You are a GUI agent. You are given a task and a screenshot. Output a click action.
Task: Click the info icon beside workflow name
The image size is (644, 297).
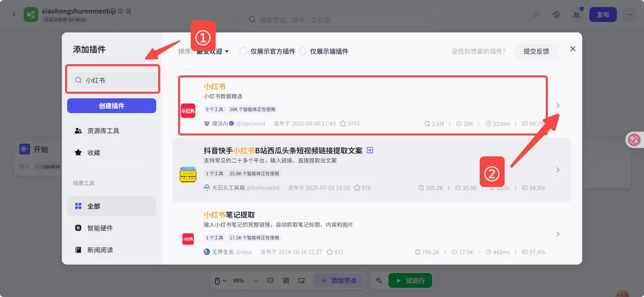point(121,10)
